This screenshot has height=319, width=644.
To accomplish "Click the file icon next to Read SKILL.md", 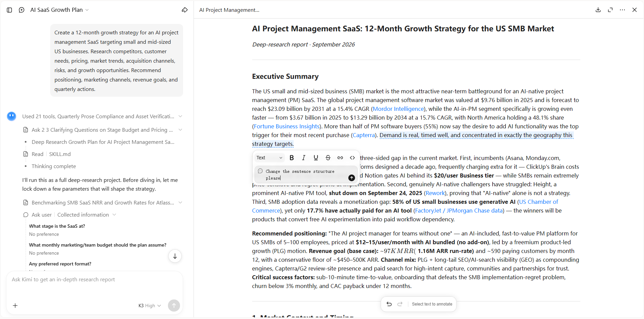I will tap(26, 154).
